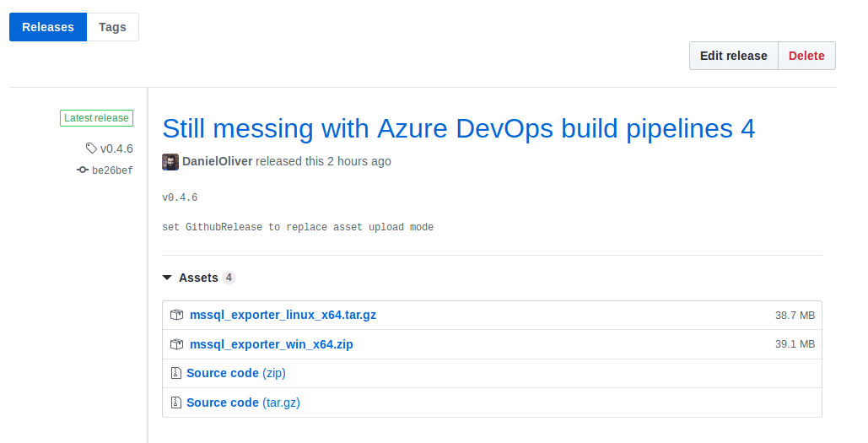Viewport: 868px width, 443px height.
Task: Download mssql_exporter_linux_x64.tar.gz
Action: point(283,315)
